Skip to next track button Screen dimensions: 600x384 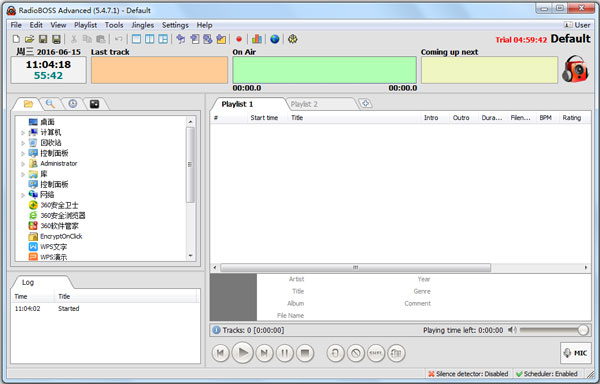coord(264,353)
